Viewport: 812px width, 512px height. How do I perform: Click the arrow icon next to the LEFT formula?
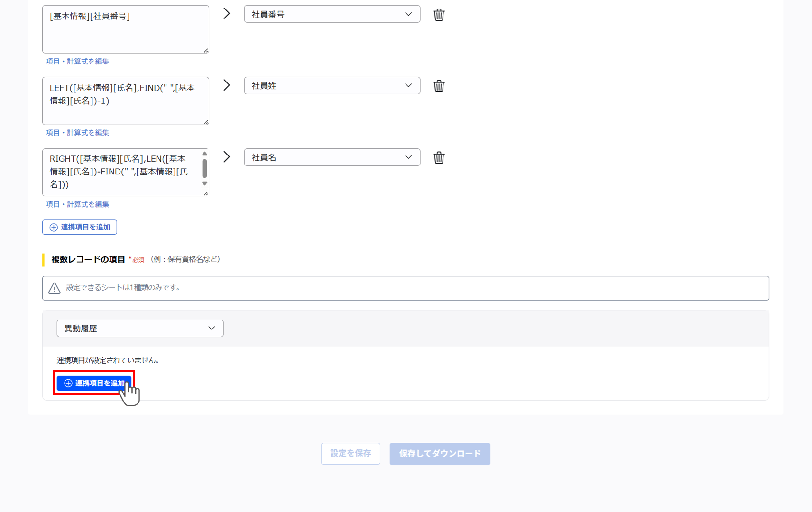tap(226, 85)
